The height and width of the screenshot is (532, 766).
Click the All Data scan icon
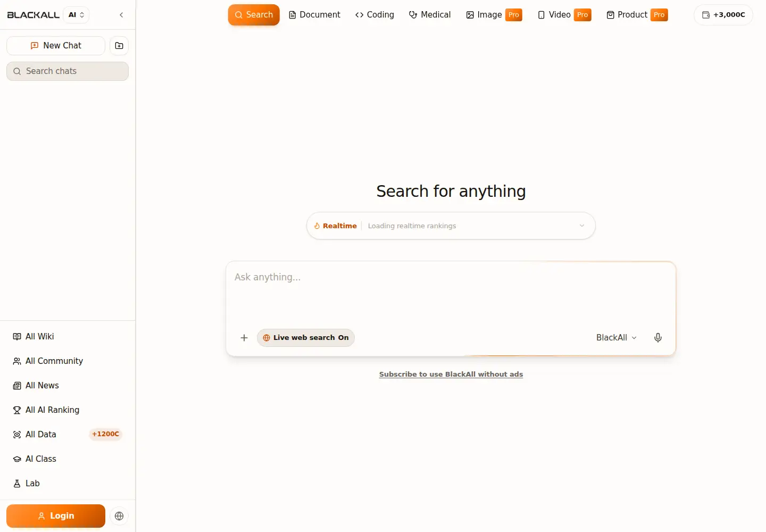click(17, 435)
